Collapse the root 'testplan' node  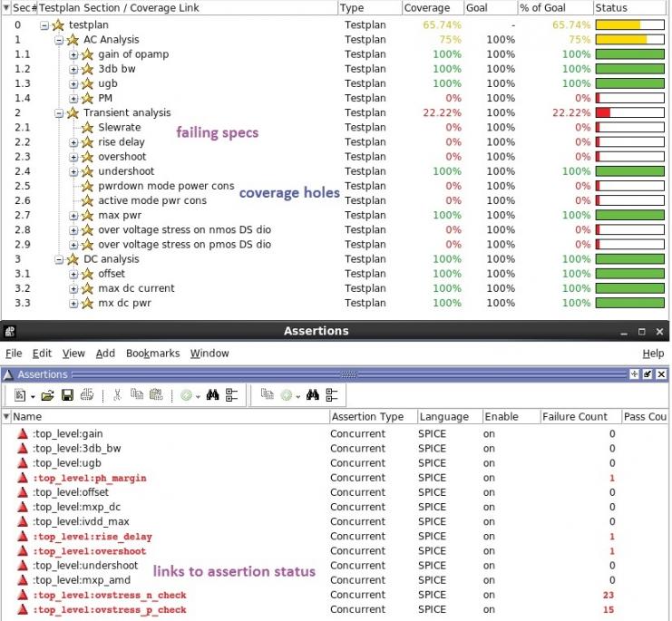tap(44, 25)
